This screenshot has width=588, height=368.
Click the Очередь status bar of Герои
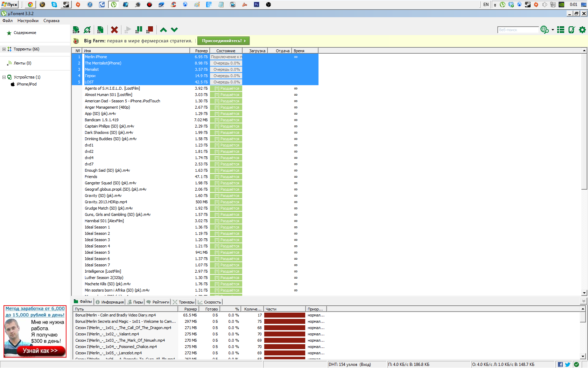(226, 76)
